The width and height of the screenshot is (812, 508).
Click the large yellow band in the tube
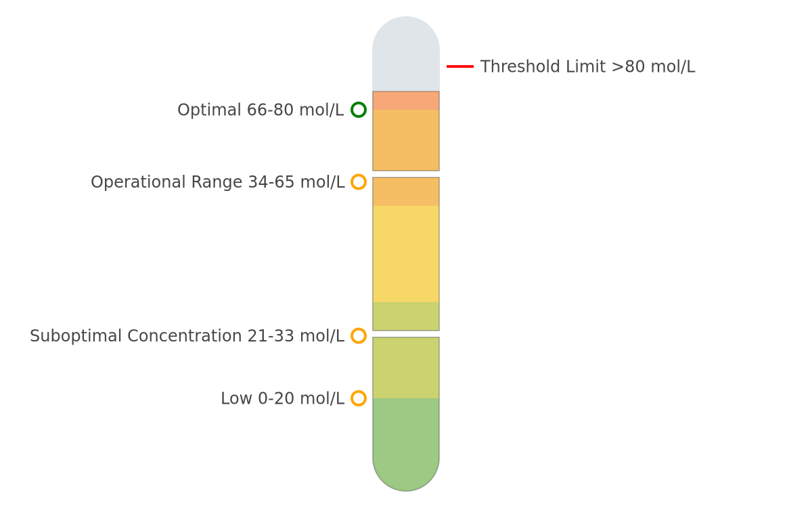tap(406, 254)
